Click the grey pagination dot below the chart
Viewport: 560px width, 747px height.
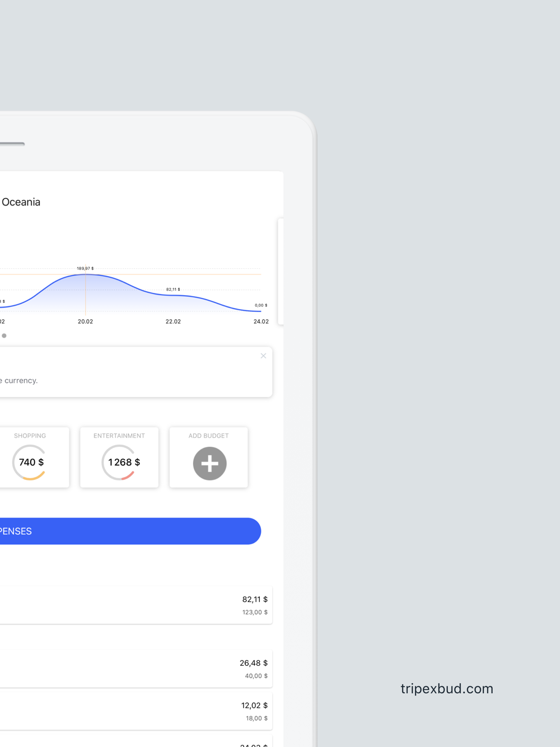[x=4, y=335]
